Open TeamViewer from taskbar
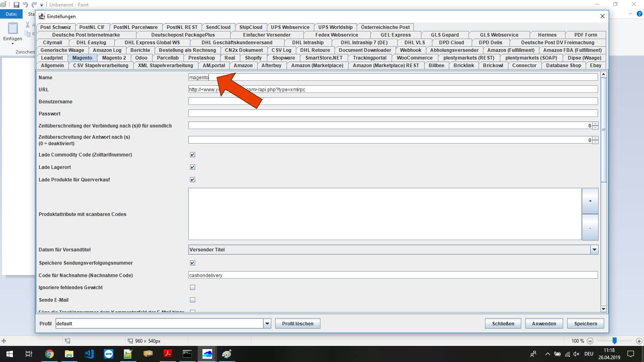 [109, 354]
